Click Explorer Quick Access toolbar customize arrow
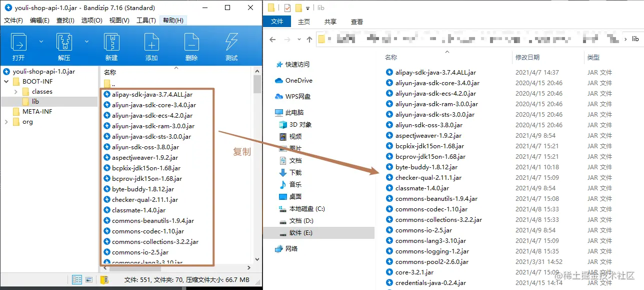This screenshot has height=290, width=644. [307, 8]
